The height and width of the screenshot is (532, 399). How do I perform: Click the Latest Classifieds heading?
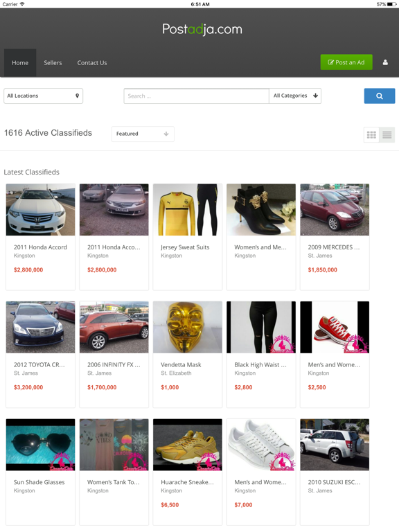tap(32, 172)
